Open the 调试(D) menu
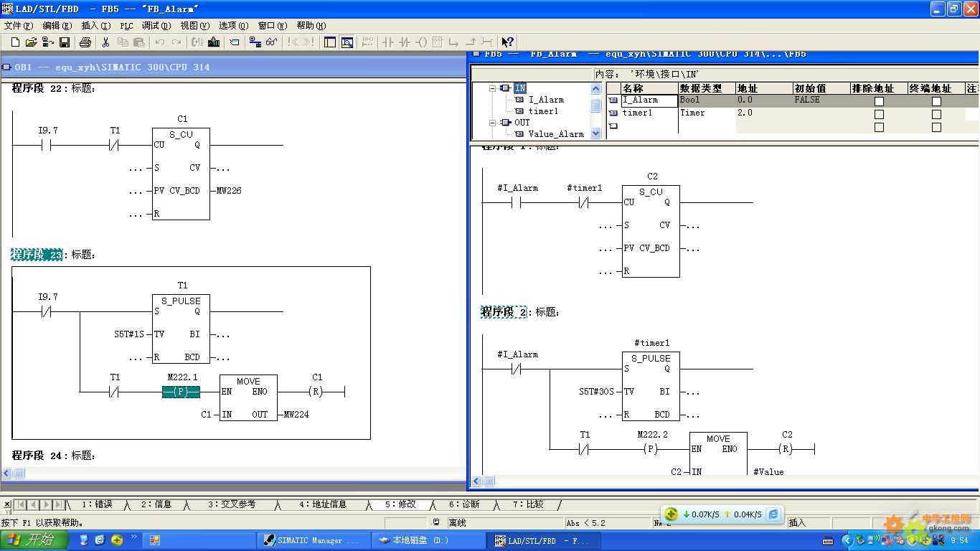 (156, 25)
